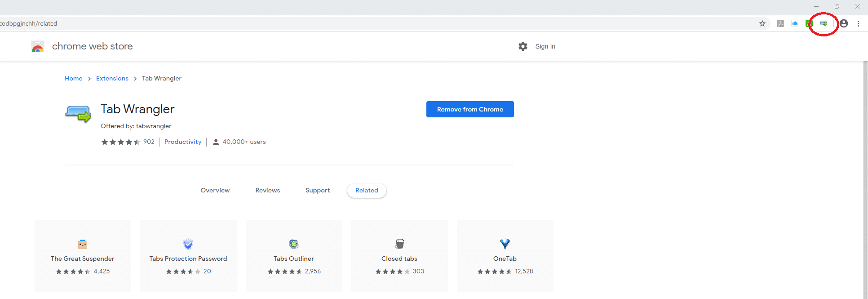
Task: Switch to the Overview tab
Action: [x=215, y=191]
